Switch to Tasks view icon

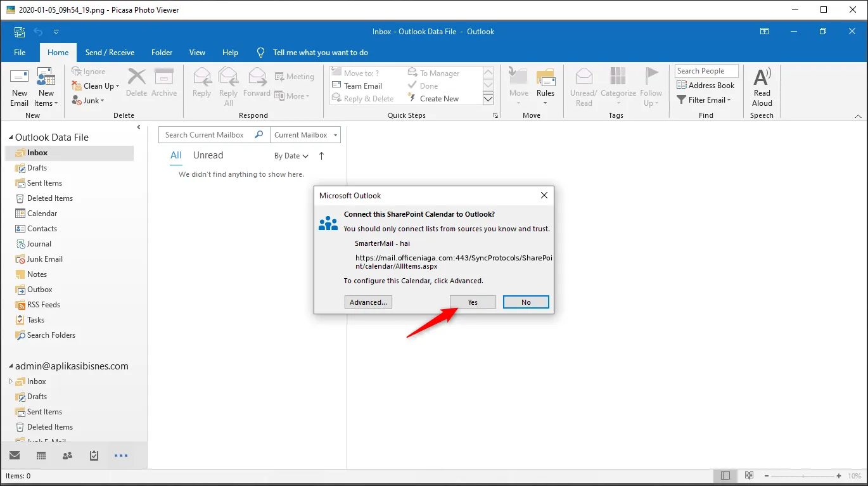click(94, 456)
